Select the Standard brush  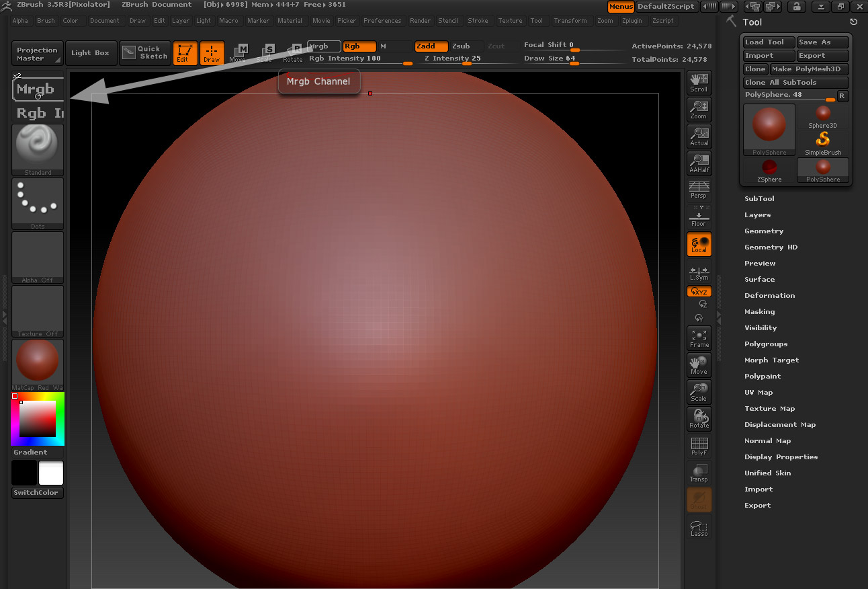coord(37,147)
